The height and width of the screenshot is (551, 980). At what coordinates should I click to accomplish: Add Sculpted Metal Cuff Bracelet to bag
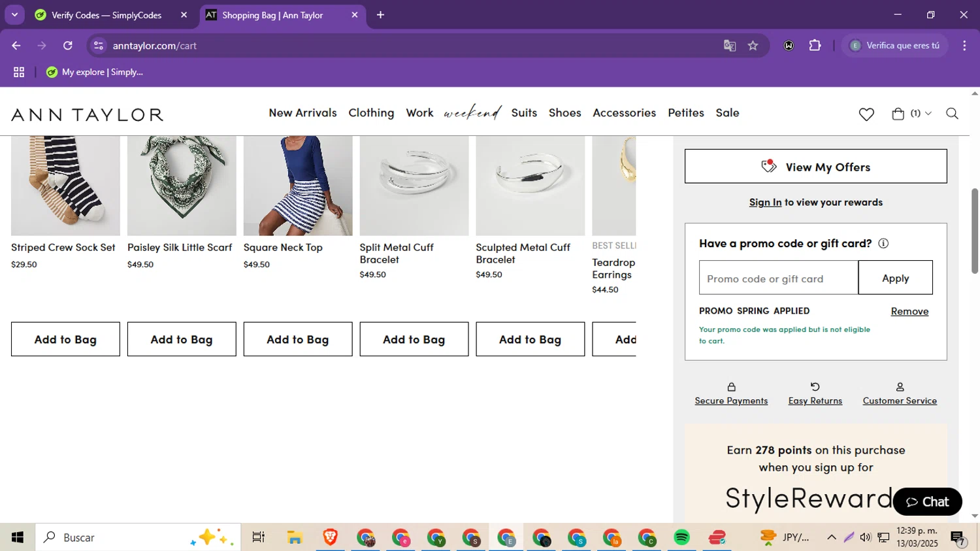tap(531, 339)
